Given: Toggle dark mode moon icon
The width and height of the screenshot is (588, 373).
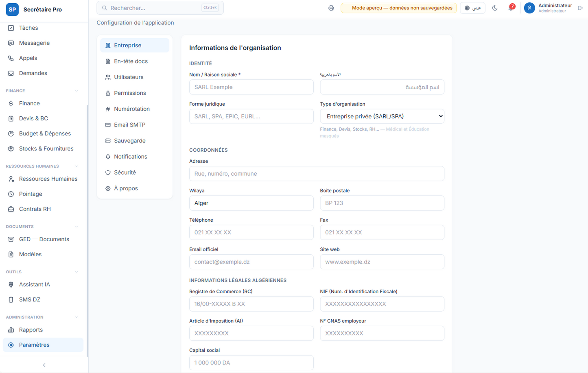Looking at the screenshot, I should pyautogui.click(x=495, y=8).
